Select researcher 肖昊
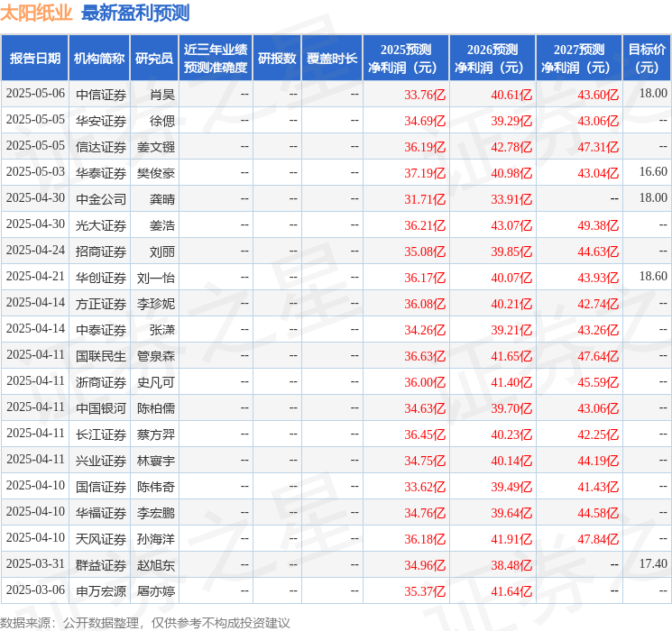Image resolution: width=672 pixels, height=631 pixels. click(x=162, y=95)
